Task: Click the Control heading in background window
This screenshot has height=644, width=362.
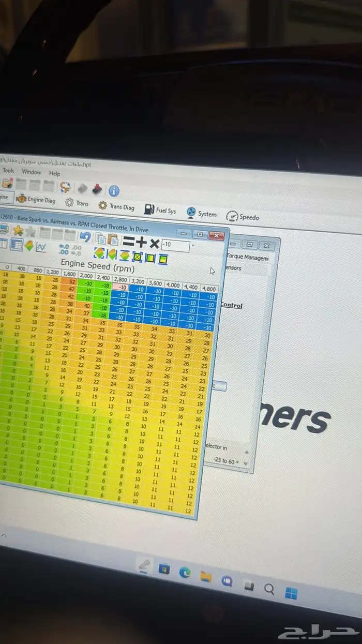Action: point(231,305)
